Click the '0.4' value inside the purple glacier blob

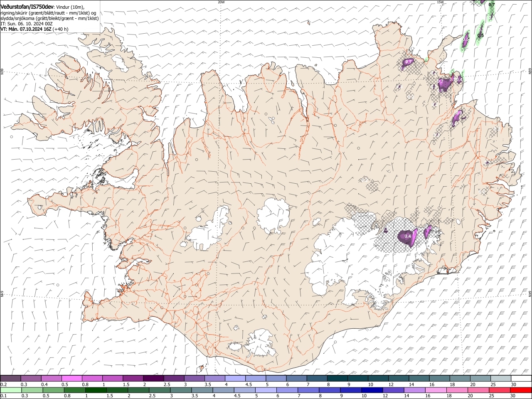pyautogui.click(x=408, y=236)
